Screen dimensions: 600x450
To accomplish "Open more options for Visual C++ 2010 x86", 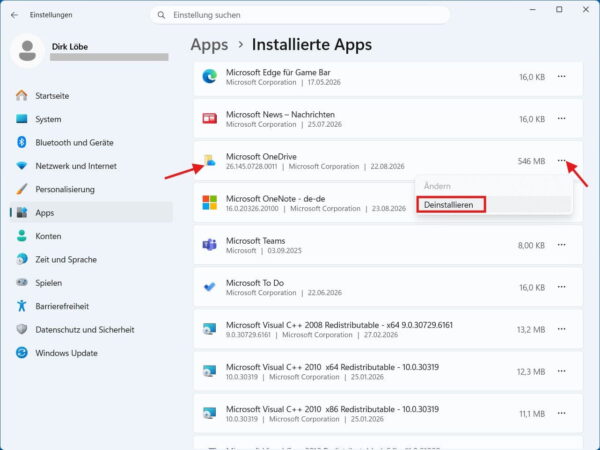I will coord(561,413).
